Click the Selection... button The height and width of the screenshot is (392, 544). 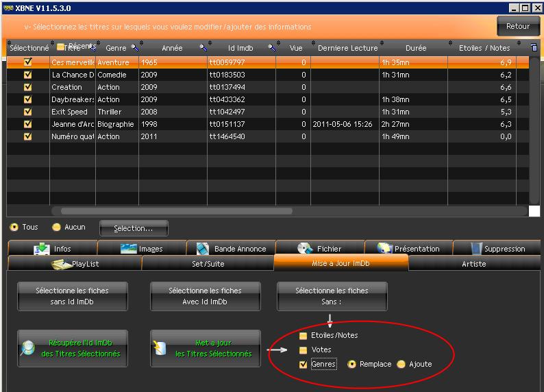coord(134,228)
